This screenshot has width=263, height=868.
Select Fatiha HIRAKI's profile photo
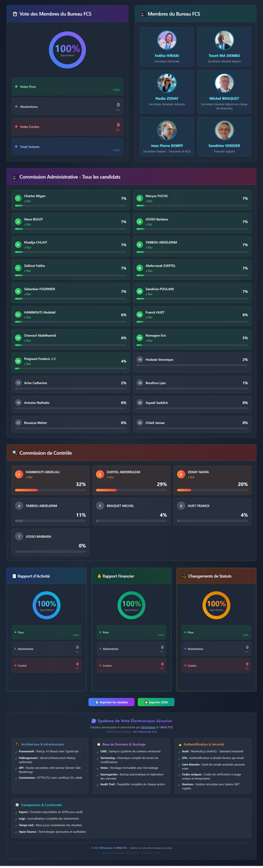point(167,40)
